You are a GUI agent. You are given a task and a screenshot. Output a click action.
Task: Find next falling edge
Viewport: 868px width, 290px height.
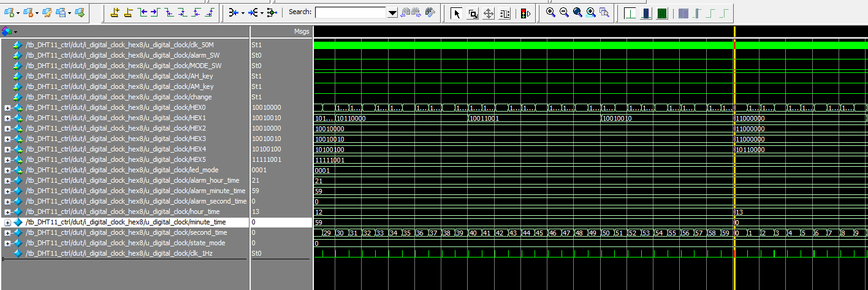[x=182, y=12]
